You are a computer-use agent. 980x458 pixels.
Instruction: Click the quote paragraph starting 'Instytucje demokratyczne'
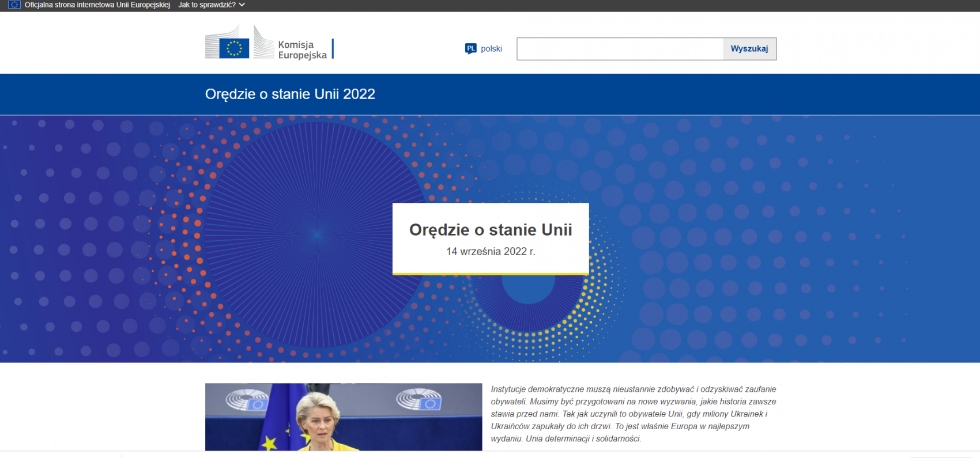(634, 414)
